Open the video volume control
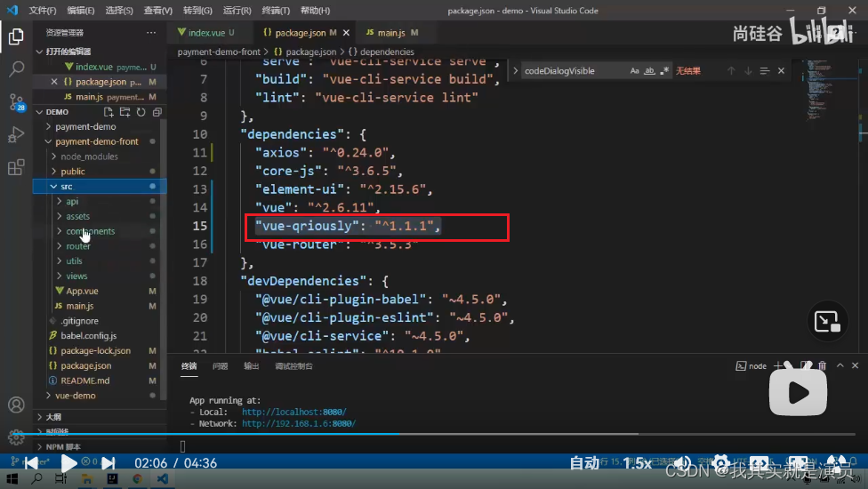This screenshot has width=868, height=489. [x=684, y=463]
